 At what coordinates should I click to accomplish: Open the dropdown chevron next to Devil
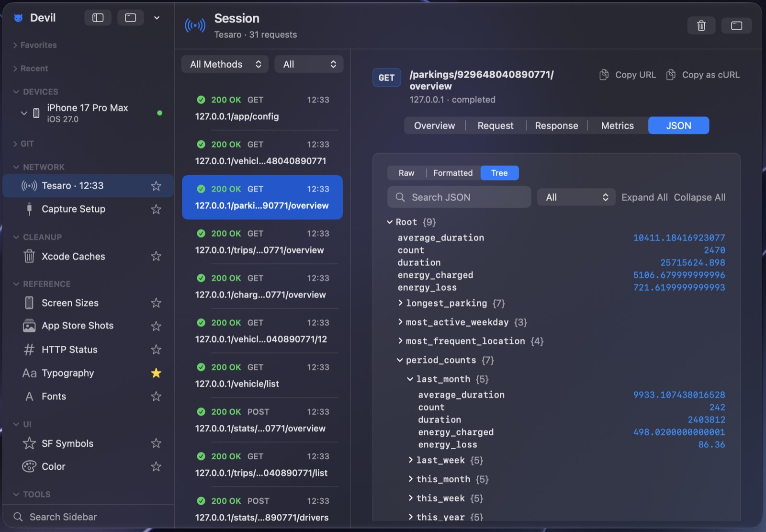[x=157, y=18]
